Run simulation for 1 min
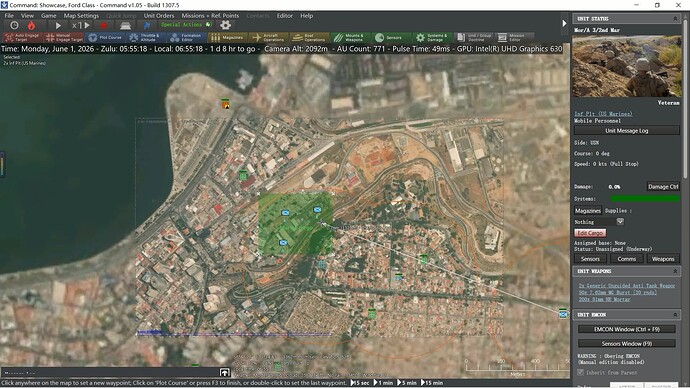Viewport: 690px width, 388px height. (383, 383)
